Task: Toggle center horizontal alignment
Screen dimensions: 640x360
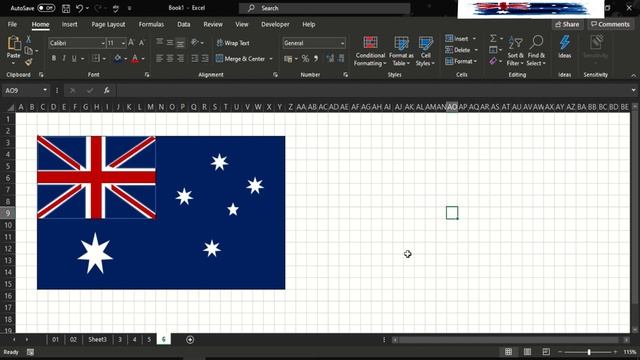Action: click(x=170, y=58)
